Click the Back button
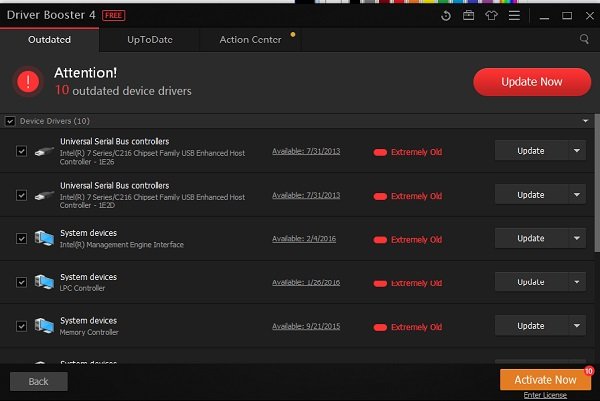600x401 pixels. (x=39, y=381)
